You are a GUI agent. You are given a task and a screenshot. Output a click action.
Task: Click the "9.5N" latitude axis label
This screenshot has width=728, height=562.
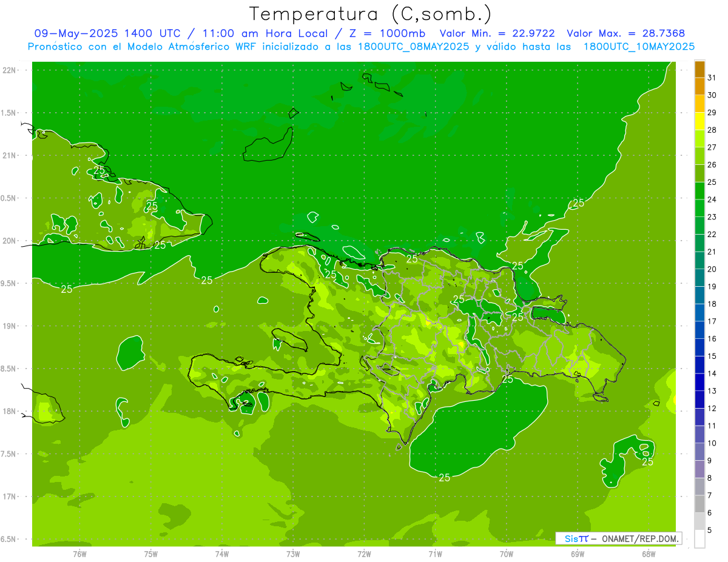pyautogui.click(x=9, y=283)
